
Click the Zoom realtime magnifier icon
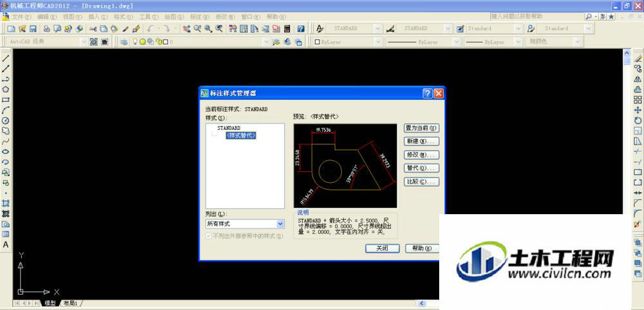pos(198,29)
